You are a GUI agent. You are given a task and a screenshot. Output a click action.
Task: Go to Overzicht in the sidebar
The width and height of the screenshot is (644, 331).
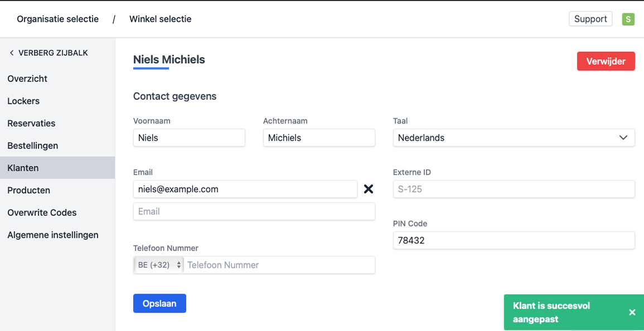27,79
